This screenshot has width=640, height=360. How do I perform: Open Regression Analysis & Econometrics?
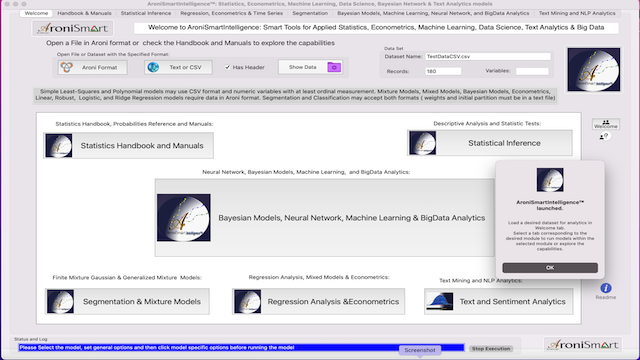coord(318,302)
